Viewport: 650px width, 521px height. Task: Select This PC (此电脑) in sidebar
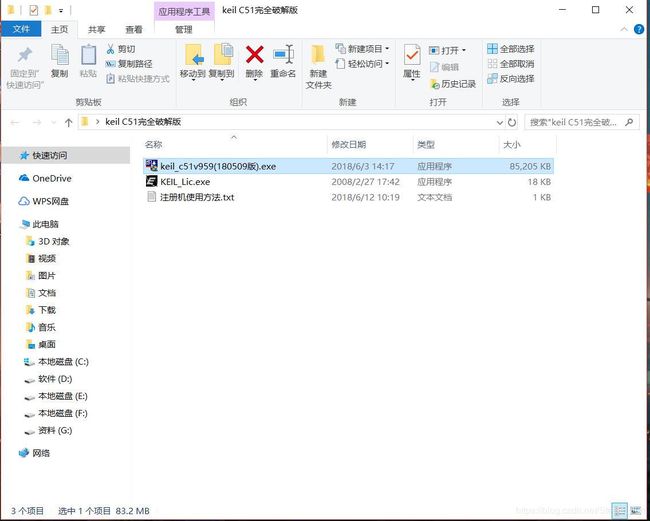[x=45, y=224]
